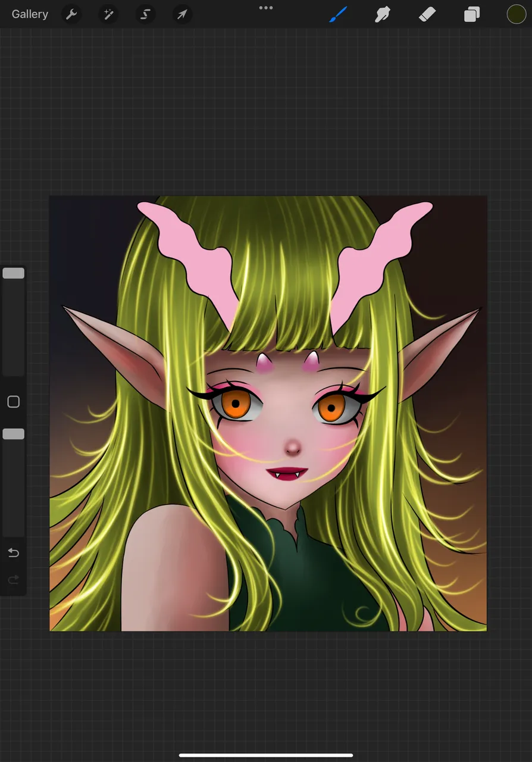This screenshot has width=532, height=762.
Task: Select the Smudge tool
Action: (382, 14)
